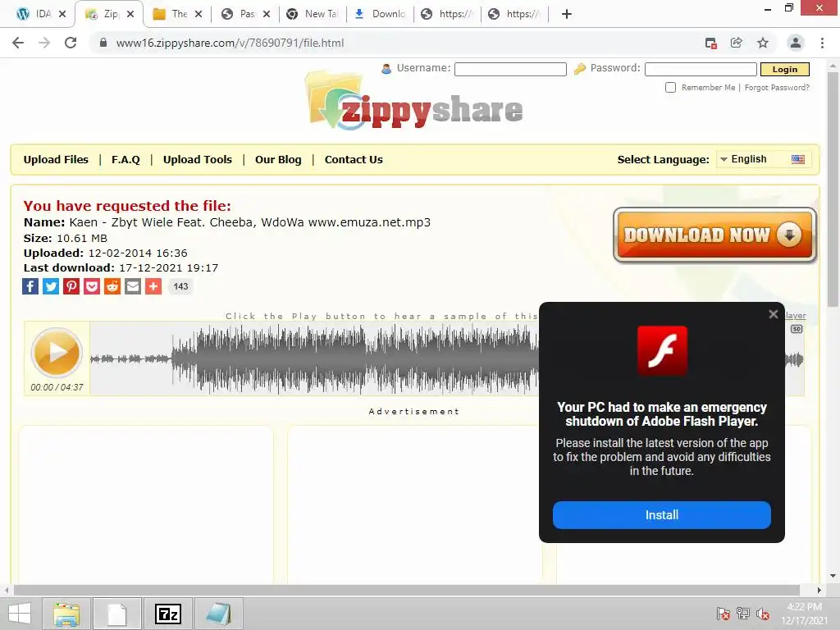The image size is (840, 630).
Task: Click the Install button in popup
Action: coord(662,515)
